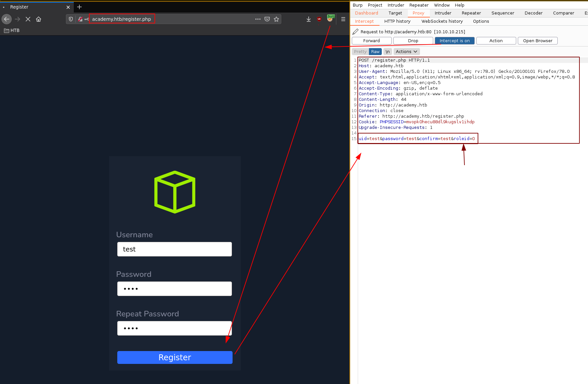
Task: Open the Window menu
Action: click(442, 5)
